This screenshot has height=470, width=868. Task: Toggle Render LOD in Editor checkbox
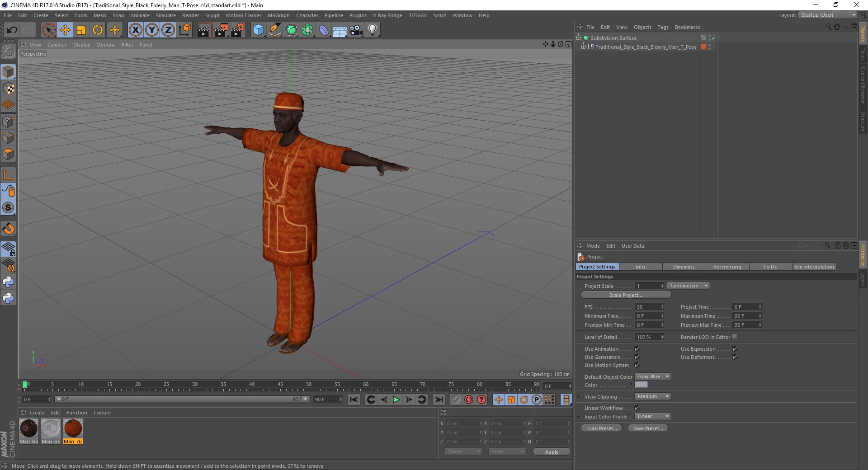point(735,337)
